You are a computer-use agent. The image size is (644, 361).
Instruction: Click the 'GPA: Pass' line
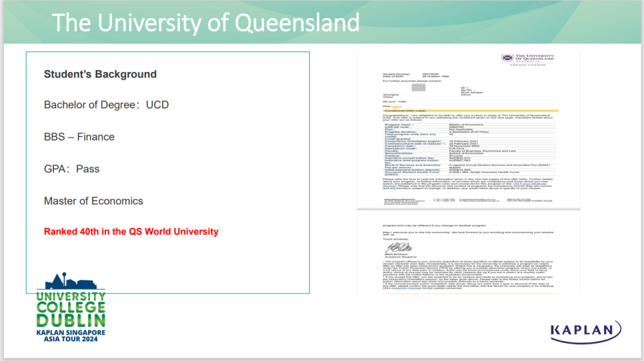tap(72, 169)
